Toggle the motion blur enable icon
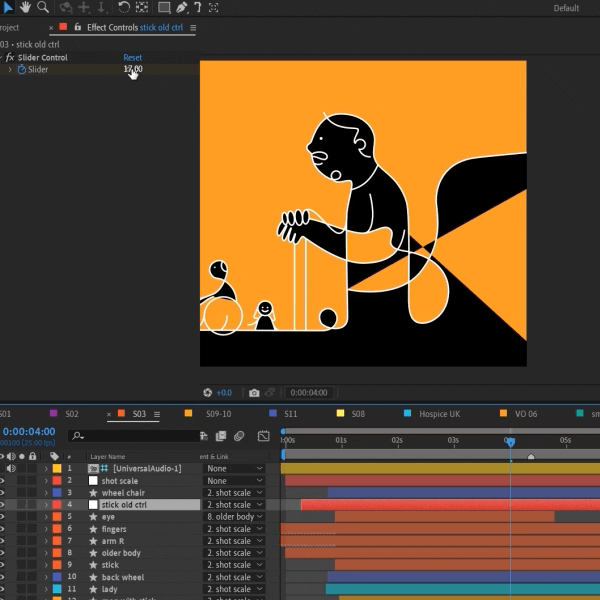 (239, 436)
